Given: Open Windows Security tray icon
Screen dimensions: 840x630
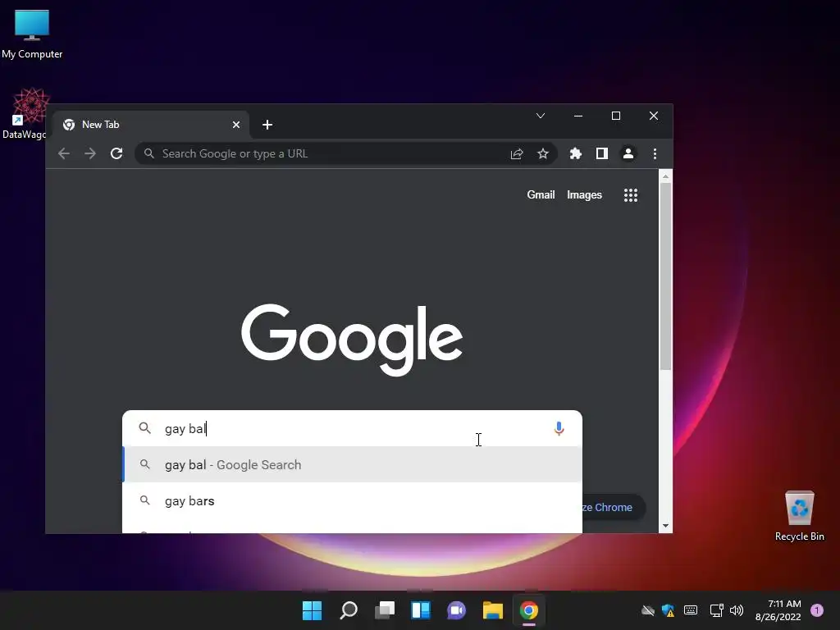Looking at the screenshot, I should click(668, 610).
